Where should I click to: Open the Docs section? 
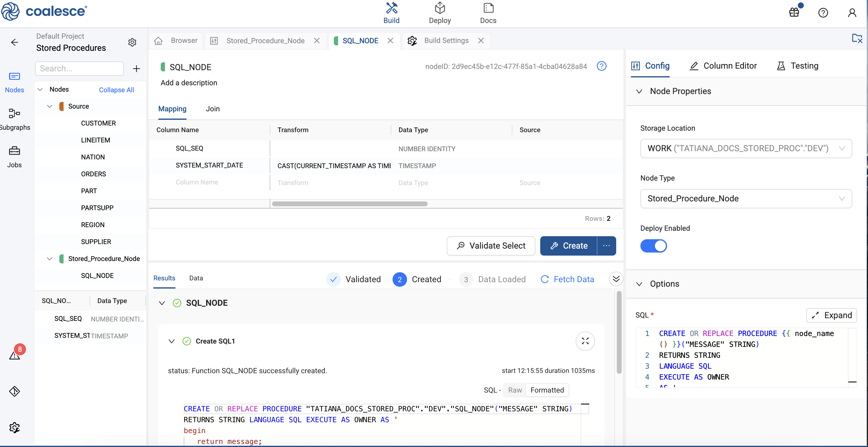coord(488,14)
